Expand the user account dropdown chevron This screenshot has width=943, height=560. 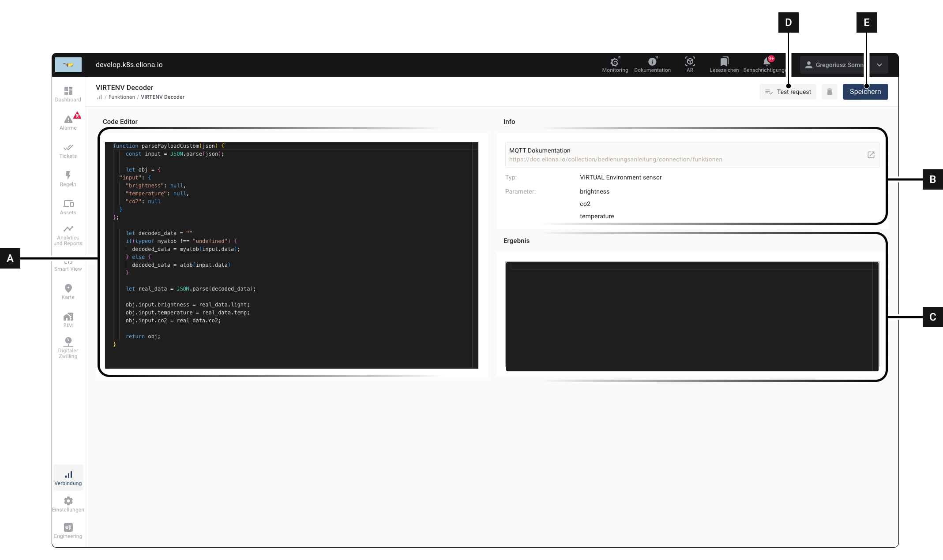click(879, 65)
